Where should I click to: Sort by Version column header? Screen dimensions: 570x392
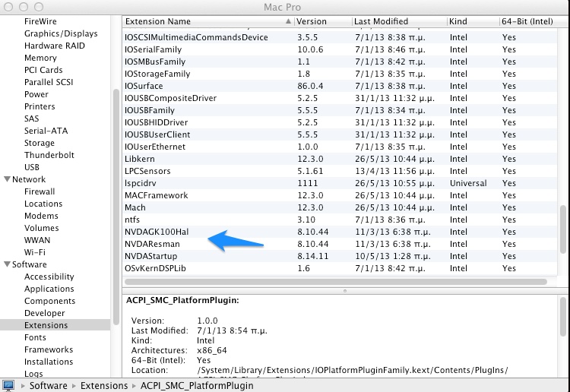point(323,21)
